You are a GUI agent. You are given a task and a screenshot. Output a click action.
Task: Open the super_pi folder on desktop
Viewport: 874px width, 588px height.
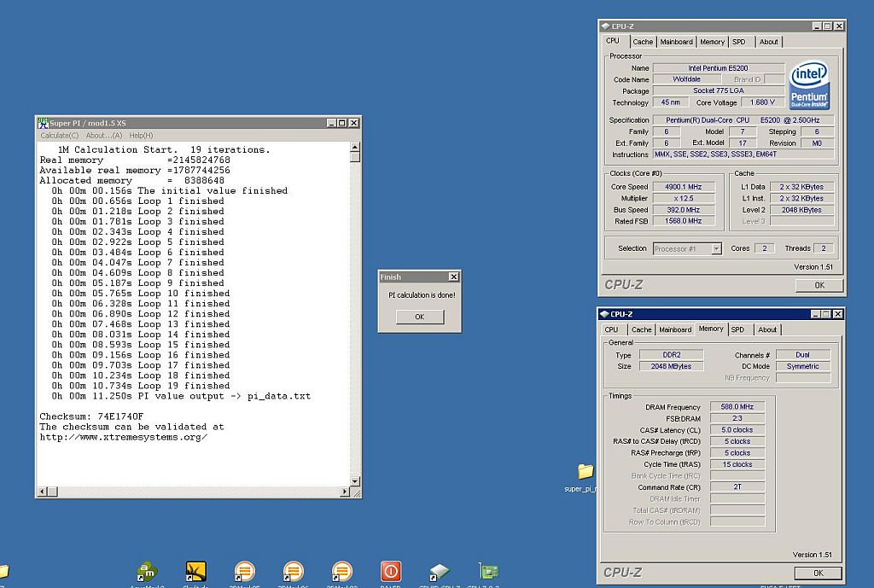(586, 472)
